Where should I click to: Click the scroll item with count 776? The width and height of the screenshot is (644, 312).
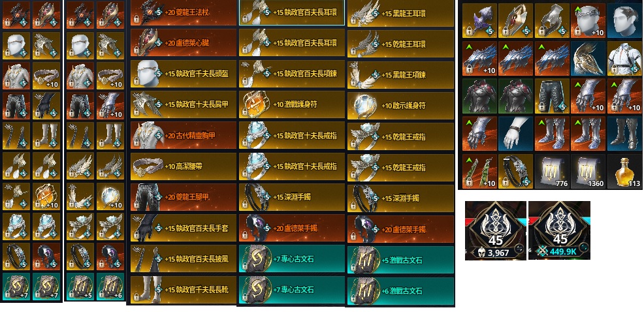pos(552,171)
